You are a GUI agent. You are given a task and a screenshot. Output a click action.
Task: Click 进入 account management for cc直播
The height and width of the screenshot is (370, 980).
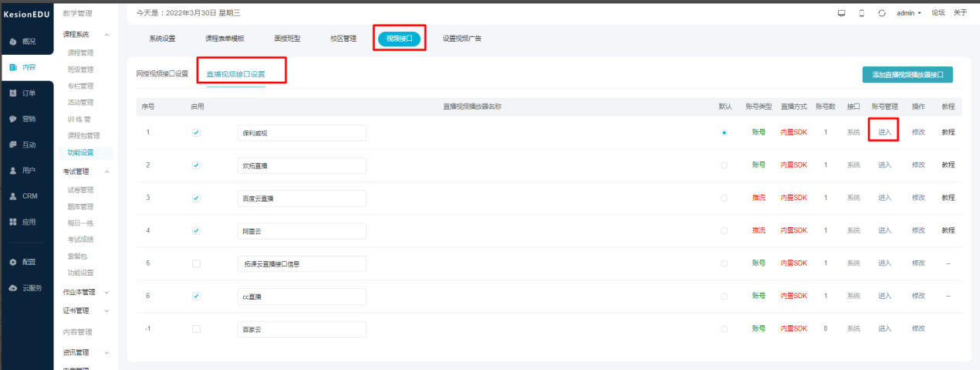point(884,296)
